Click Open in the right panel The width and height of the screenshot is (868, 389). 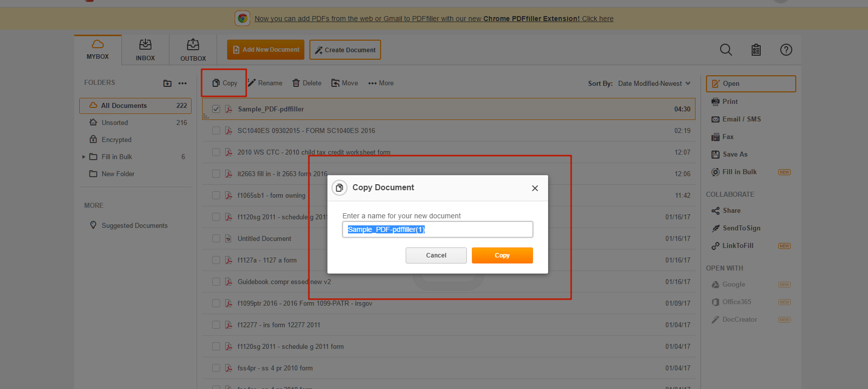(751, 84)
